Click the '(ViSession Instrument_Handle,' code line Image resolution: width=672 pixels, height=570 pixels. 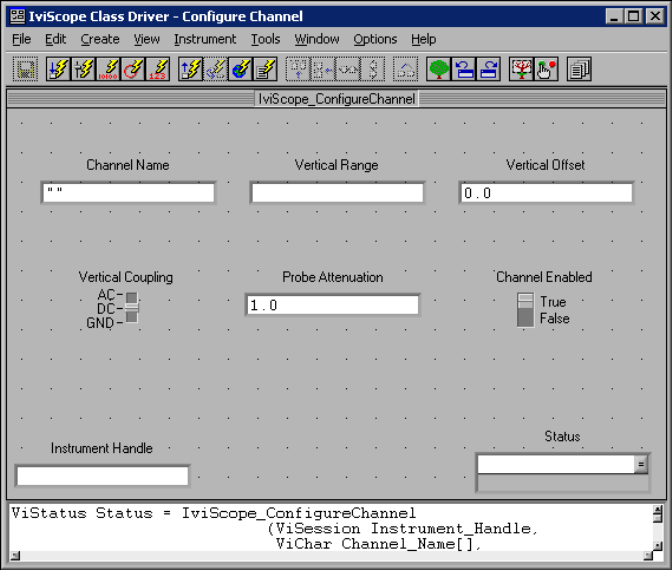pyautogui.click(x=402, y=528)
